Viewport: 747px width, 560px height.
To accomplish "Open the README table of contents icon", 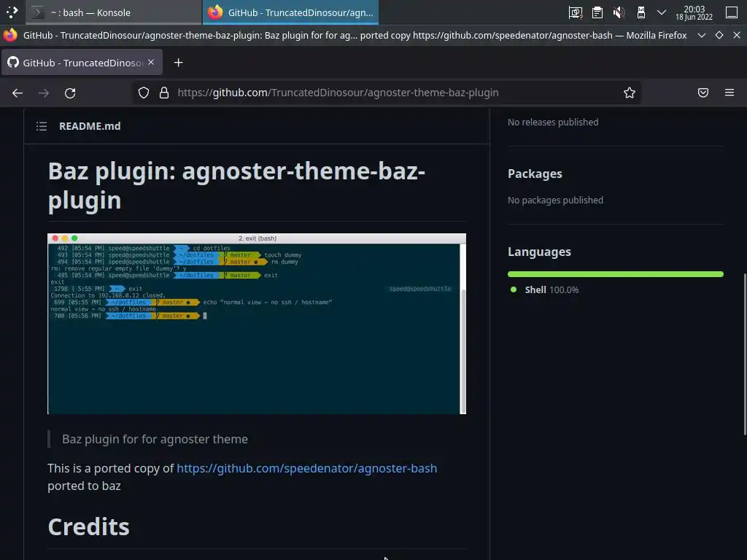I will (x=42, y=126).
